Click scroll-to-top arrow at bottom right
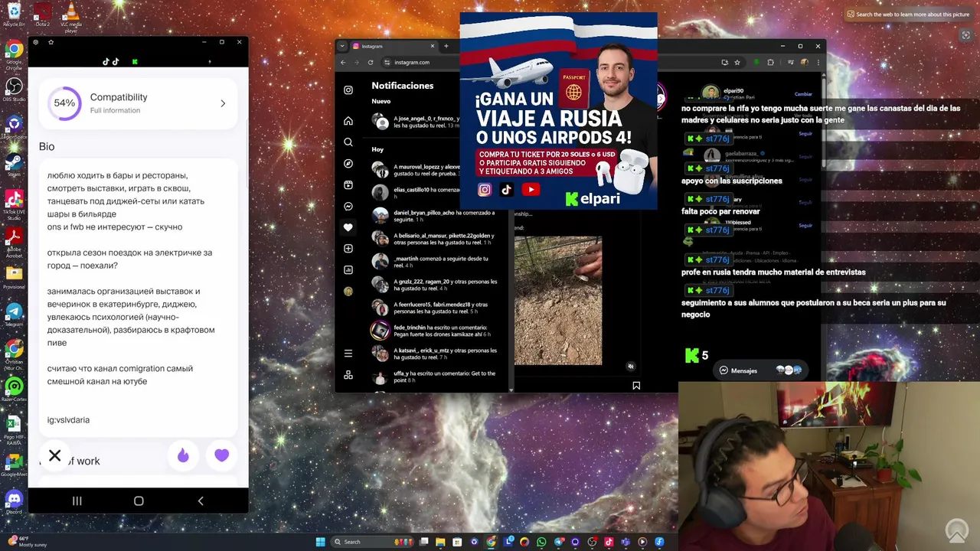Screen dimensions: 980x551 (x=956, y=530)
